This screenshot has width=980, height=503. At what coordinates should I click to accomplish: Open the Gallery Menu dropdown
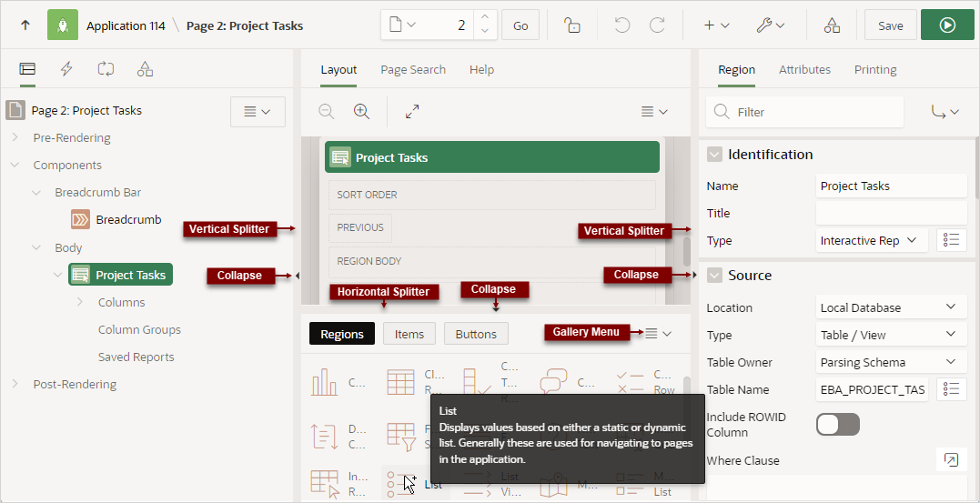[658, 334]
